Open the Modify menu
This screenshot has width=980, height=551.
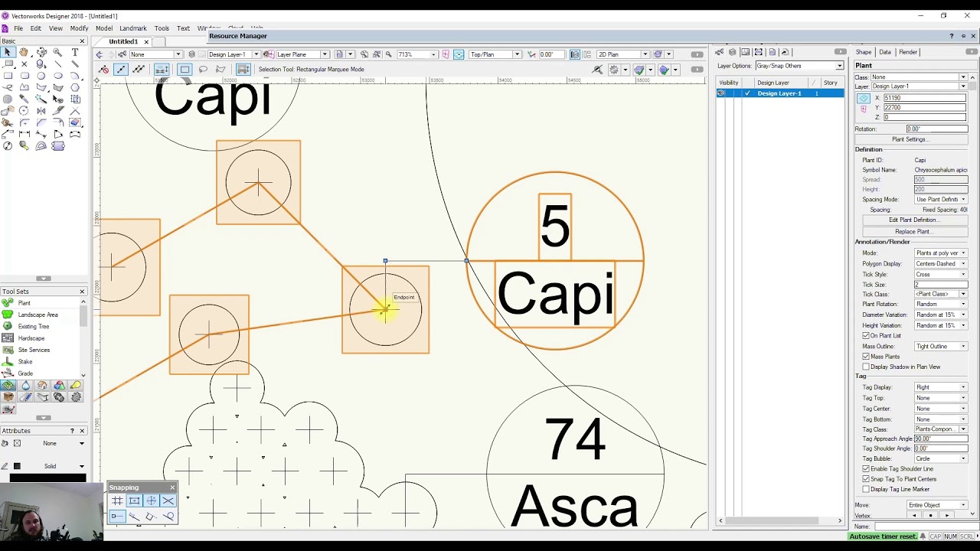click(80, 28)
